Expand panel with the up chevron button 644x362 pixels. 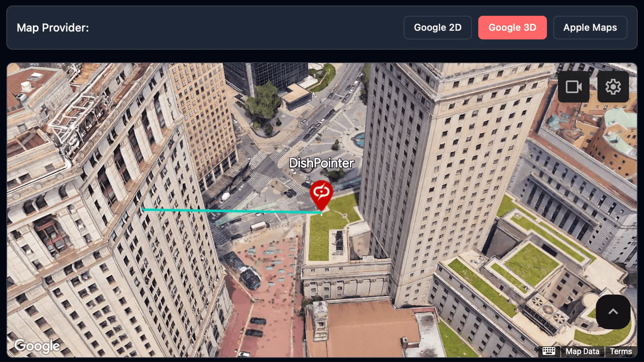[x=613, y=312]
